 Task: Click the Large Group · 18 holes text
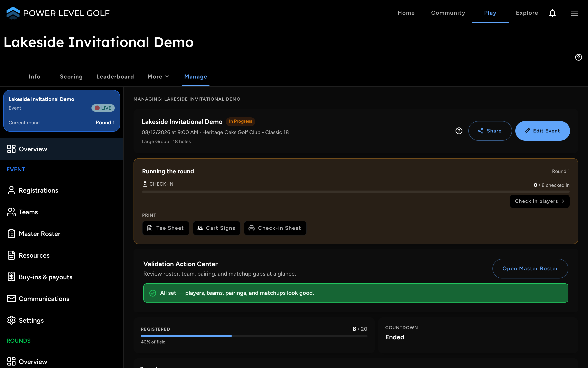(166, 142)
